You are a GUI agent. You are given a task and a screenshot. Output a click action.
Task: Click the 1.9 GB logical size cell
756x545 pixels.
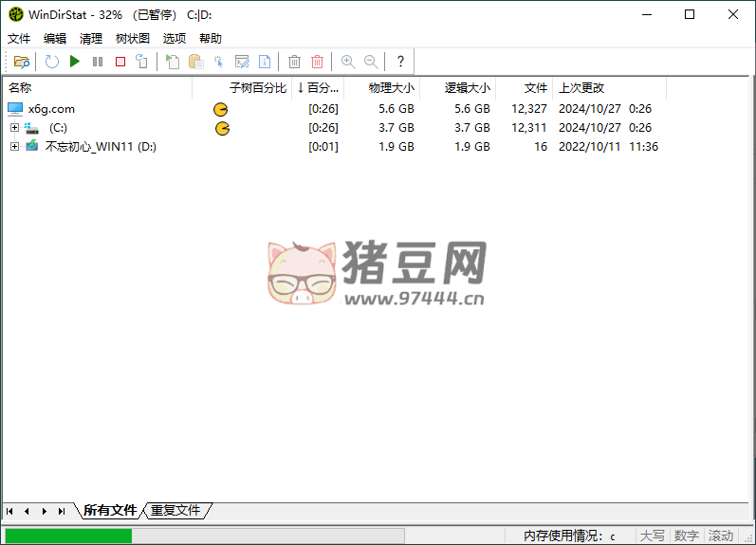pyautogui.click(x=472, y=147)
